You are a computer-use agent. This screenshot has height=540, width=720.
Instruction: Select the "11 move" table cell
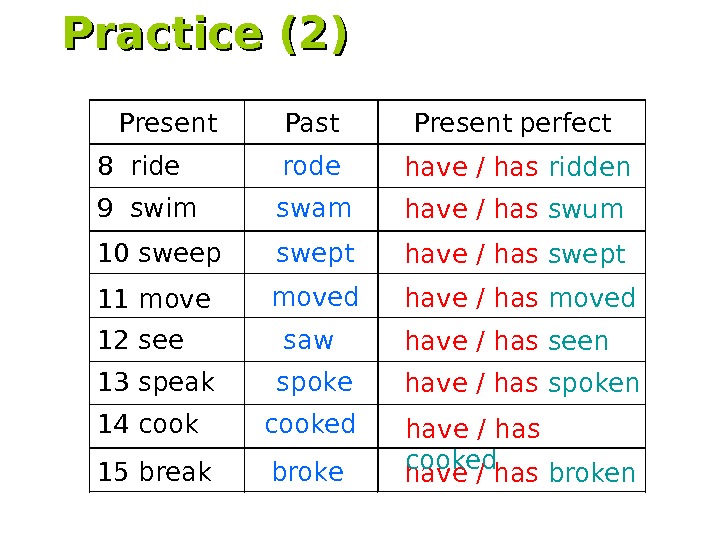click(x=154, y=299)
